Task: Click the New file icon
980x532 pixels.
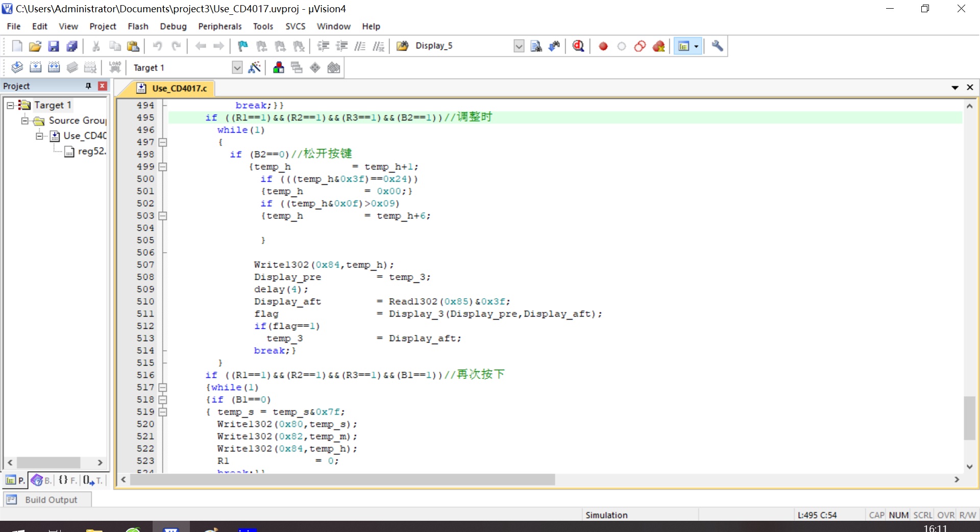Action: [x=17, y=46]
